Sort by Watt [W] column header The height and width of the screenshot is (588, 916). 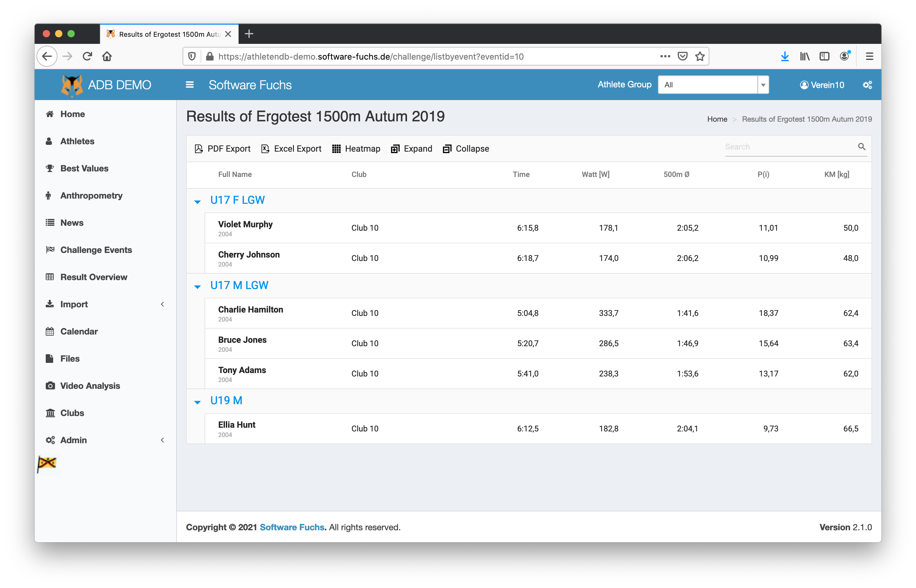595,174
